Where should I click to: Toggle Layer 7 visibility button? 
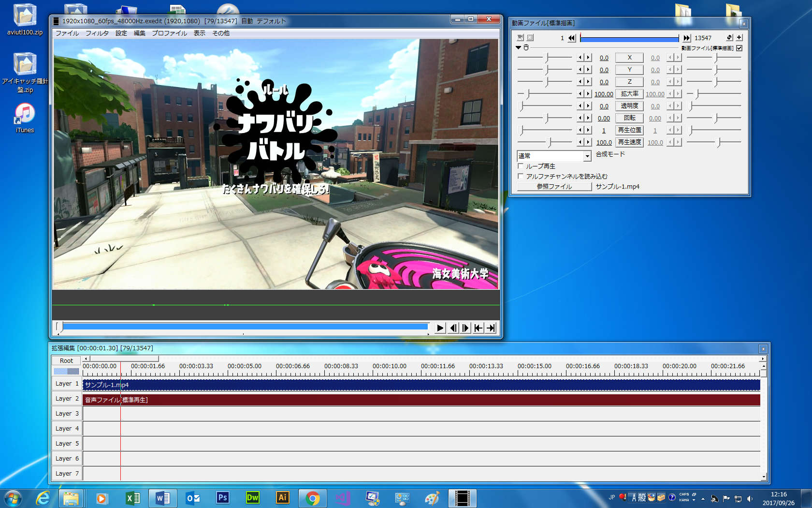point(67,474)
